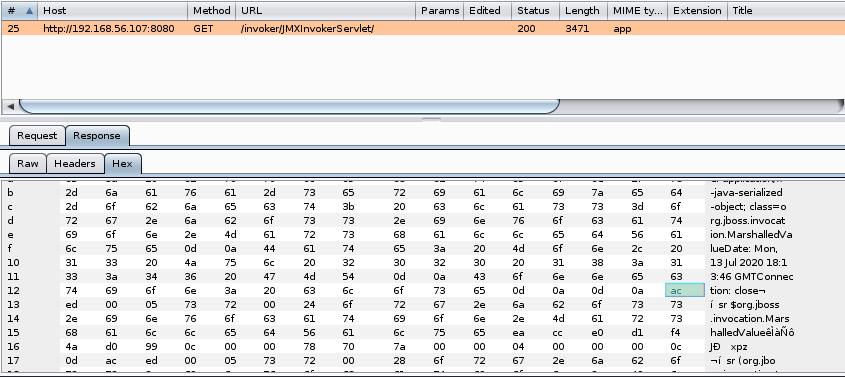
Task: Click ASCII text 'ion.MarshalledVa'
Action: tap(751, 235)
